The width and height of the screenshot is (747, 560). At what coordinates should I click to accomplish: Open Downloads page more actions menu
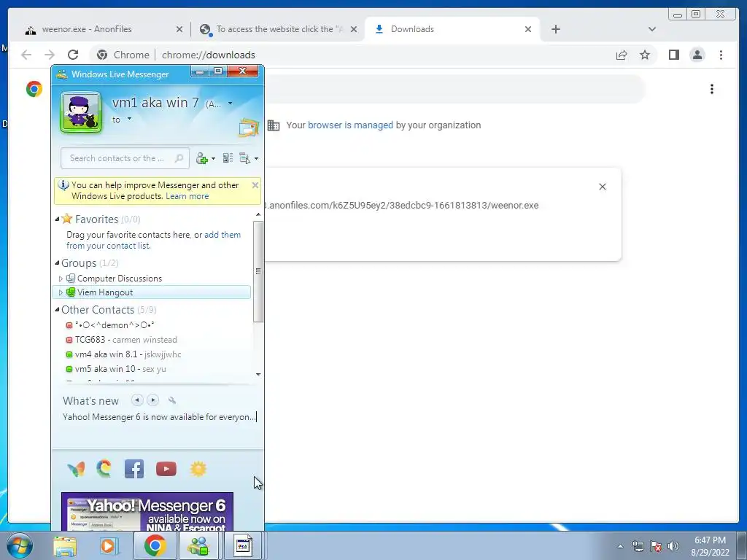[x=712, y=89]
